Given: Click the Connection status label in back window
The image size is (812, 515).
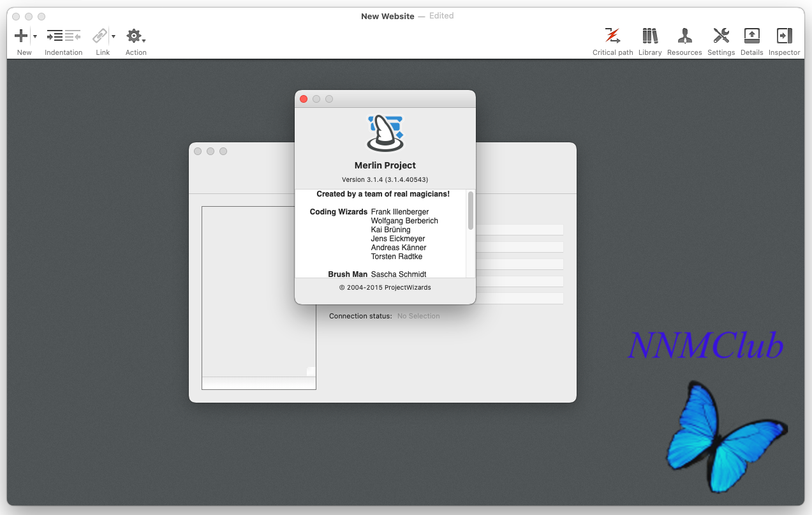Looking at the screenshot, I should [x=360, y=316].
